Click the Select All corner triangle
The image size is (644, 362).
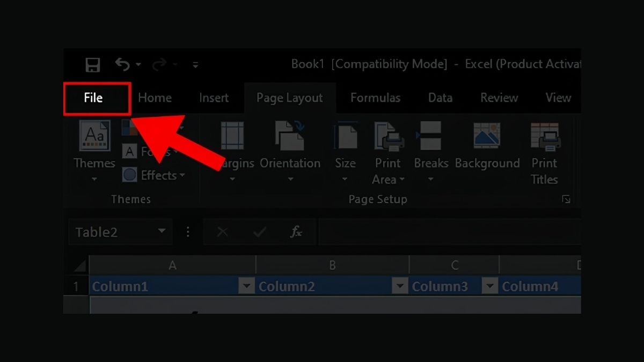[80, 266]
